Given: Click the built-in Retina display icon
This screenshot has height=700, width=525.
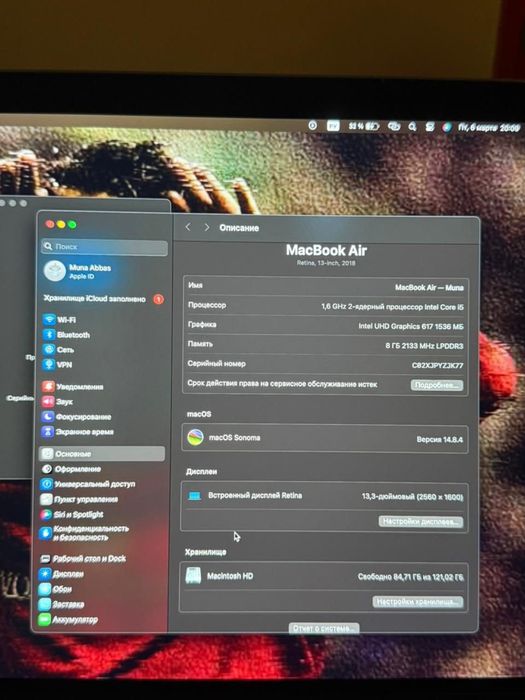Looking at the screenshot, I should pyautogui.click(x=195, y=496).
